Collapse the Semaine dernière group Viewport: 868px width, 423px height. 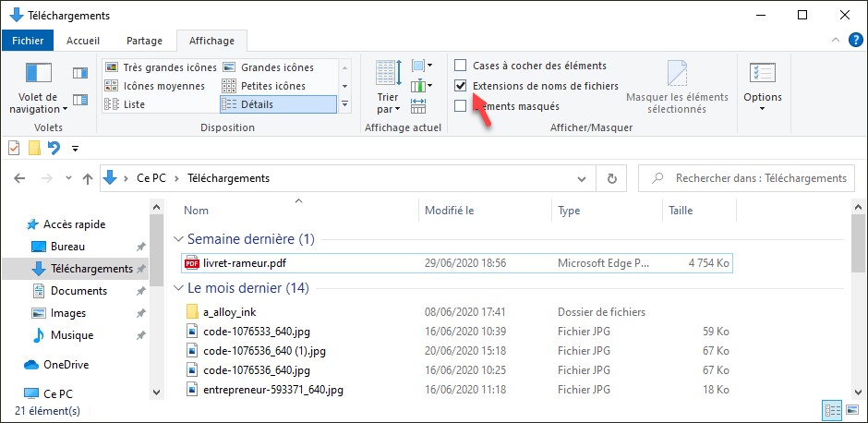[180, 239]
